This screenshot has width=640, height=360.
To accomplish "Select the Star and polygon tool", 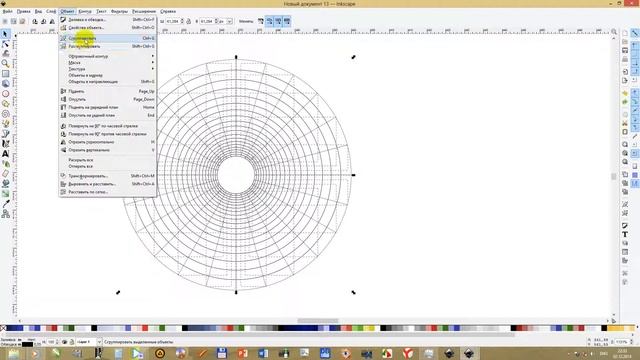I will click(5, 104).
